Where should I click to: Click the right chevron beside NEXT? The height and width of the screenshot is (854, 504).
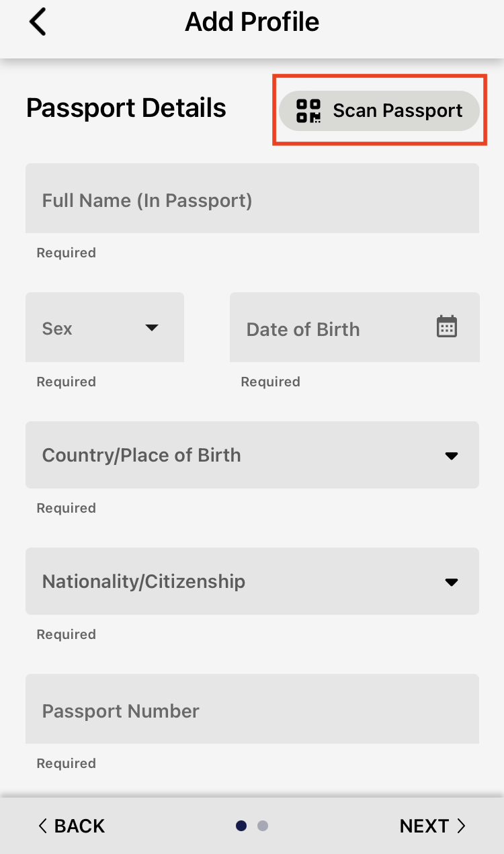(462, 826)
